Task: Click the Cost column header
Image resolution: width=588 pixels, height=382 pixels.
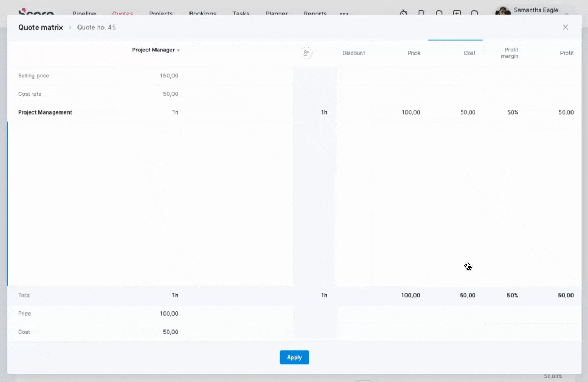Action: point(470,53)
